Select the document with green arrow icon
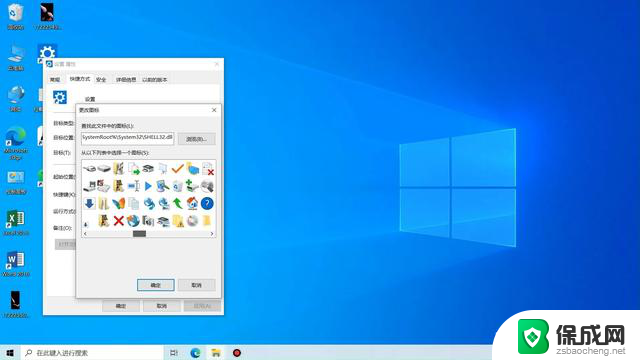 (x=133, y=168)
